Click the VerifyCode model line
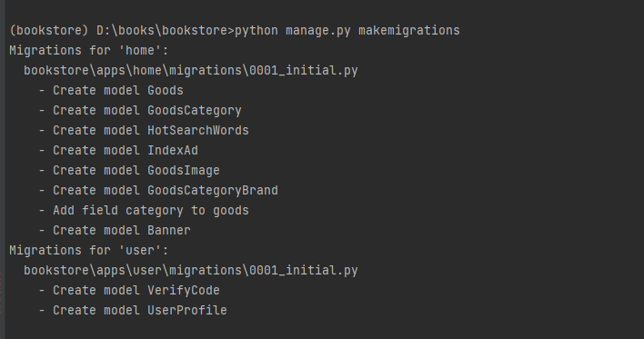Screen dimensions: 644x339 [x=129, y=290]
